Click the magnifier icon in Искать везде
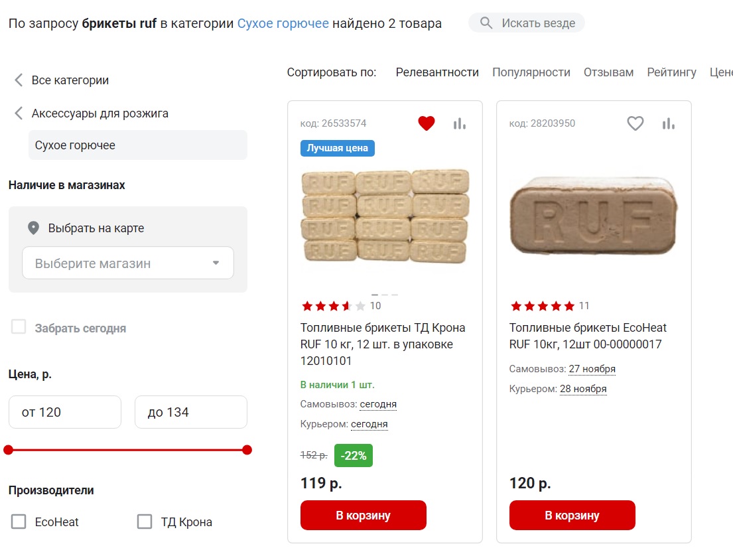This screenshot has width=733, height=560. pyautogui.click(x=486, y=23)
